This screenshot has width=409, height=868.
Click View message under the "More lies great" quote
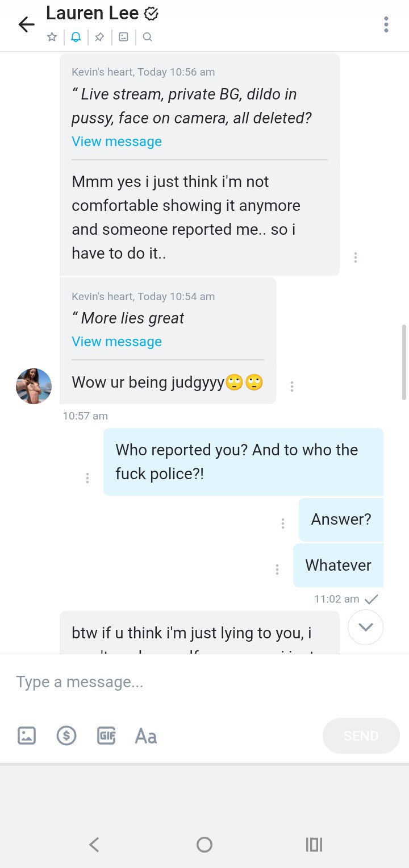click(x=116, y=342)
